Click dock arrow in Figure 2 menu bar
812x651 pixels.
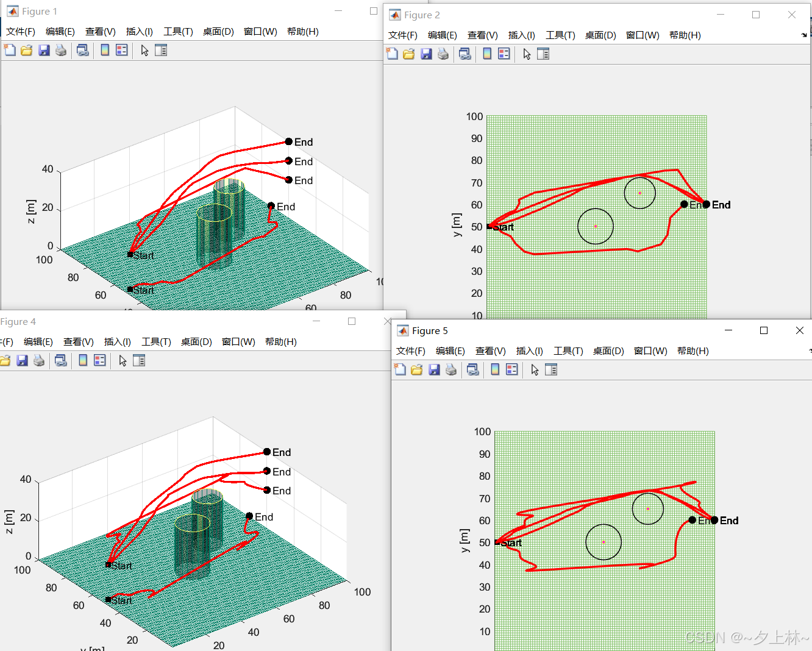[x=804, y=35]
